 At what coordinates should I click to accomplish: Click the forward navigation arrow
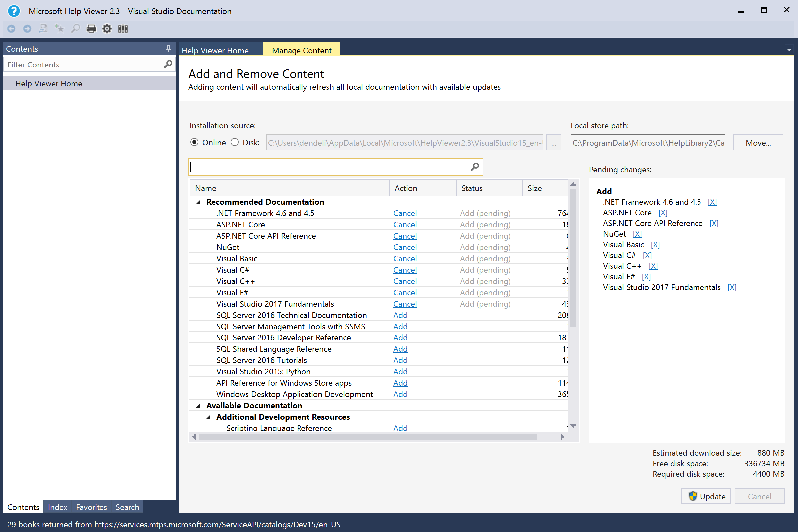27,29
